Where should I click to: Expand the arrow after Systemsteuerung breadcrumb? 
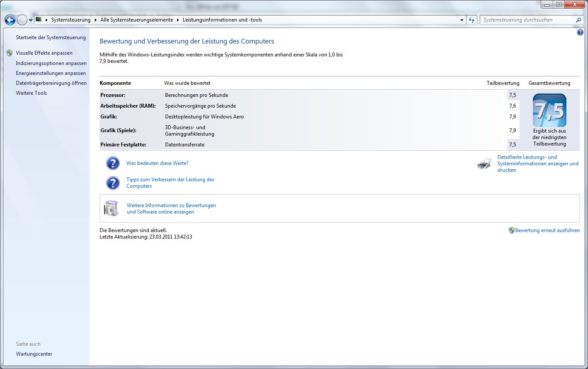pyautogui.click(x=95, y=20)
